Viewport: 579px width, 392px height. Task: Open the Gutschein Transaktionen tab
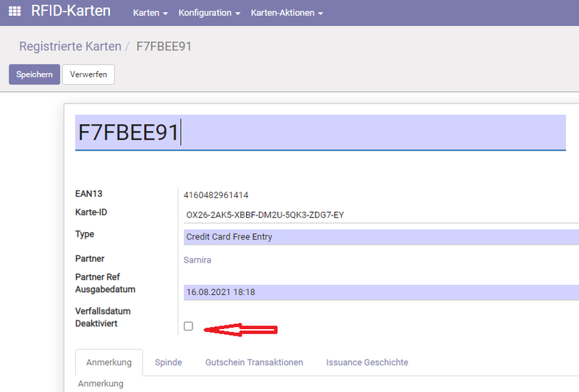point(254,362)
